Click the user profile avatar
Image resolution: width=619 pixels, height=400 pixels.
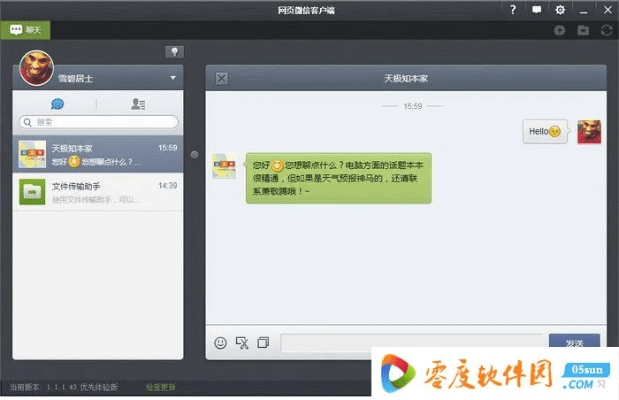pyautogui.click(x=36, y=68)
